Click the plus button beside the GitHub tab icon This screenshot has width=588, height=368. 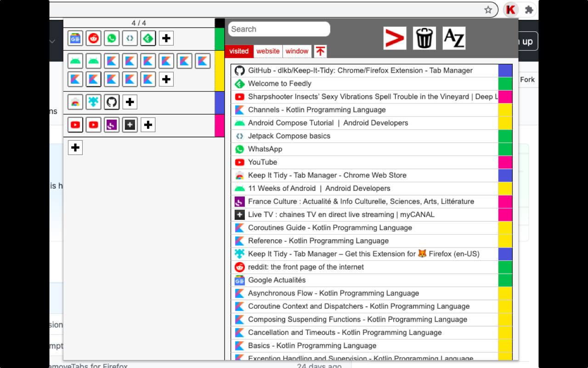[x=130, y=102]
